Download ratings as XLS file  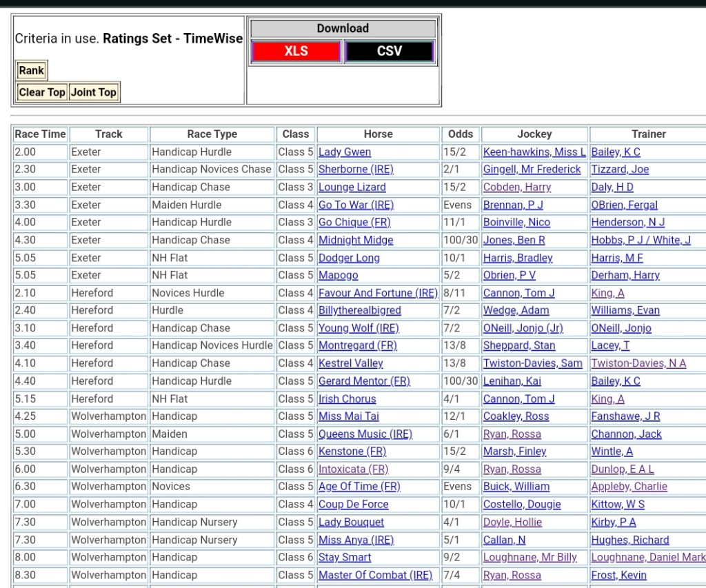click(x=296, y=52)
